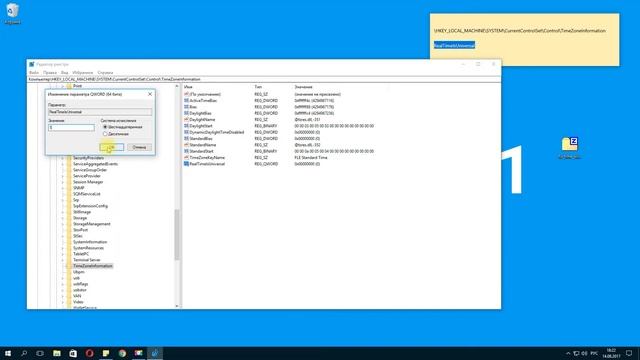This screenshot has width=640, height=360.
Task: Click the RealTimeIsUniversal QWORD value icon
Action: [x=187, y=164]
